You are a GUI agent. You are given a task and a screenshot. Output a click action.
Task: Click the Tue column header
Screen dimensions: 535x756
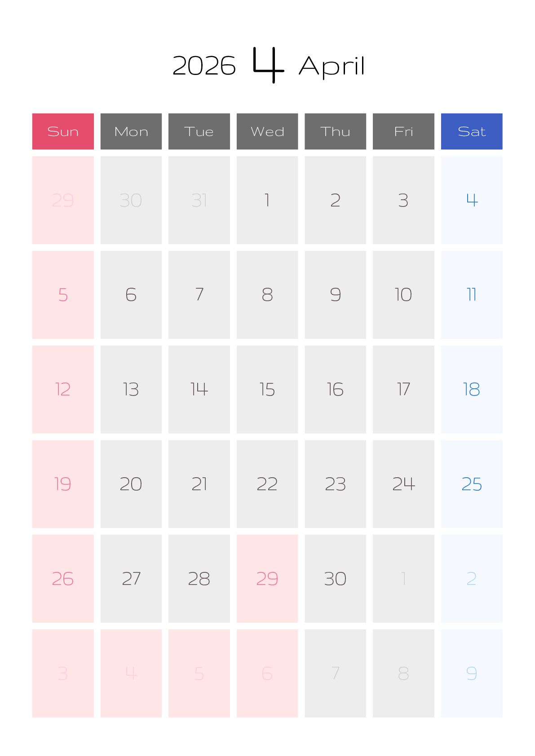pyautogui.click(x=199, y=131)
